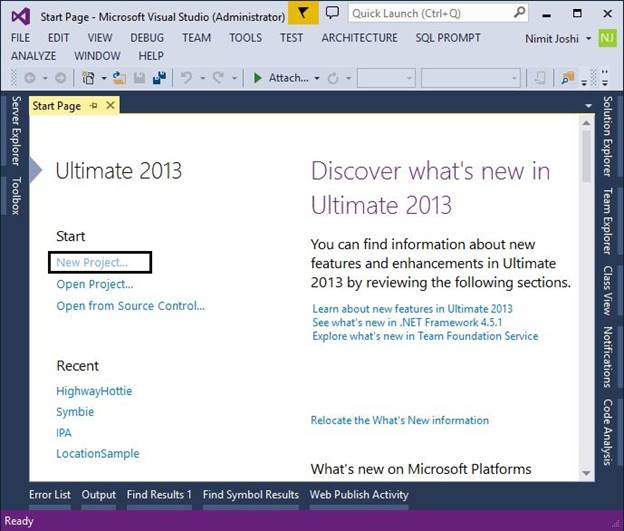The height and width of the screenshot is (531, 624).
Task: Click the Navigate Backward toolbar icon
Action: (x=30, y=78)
